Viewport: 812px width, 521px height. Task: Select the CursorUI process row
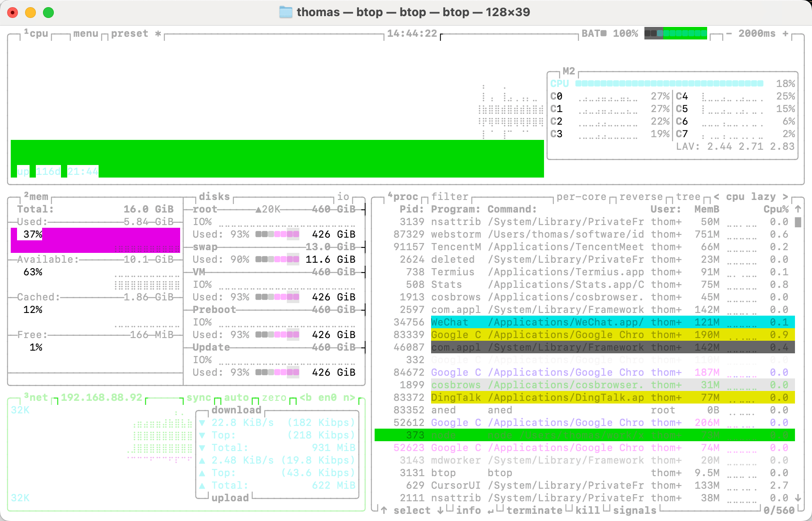(x=585, y=486)
